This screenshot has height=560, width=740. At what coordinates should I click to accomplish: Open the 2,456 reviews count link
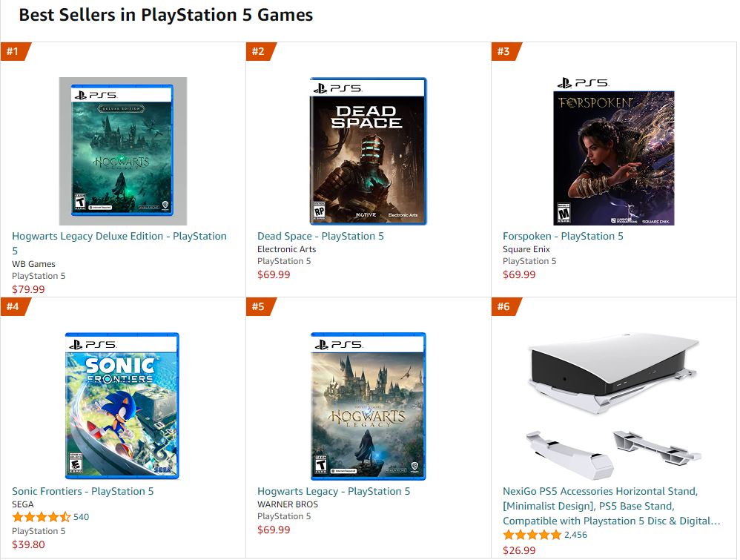point(576,535)
